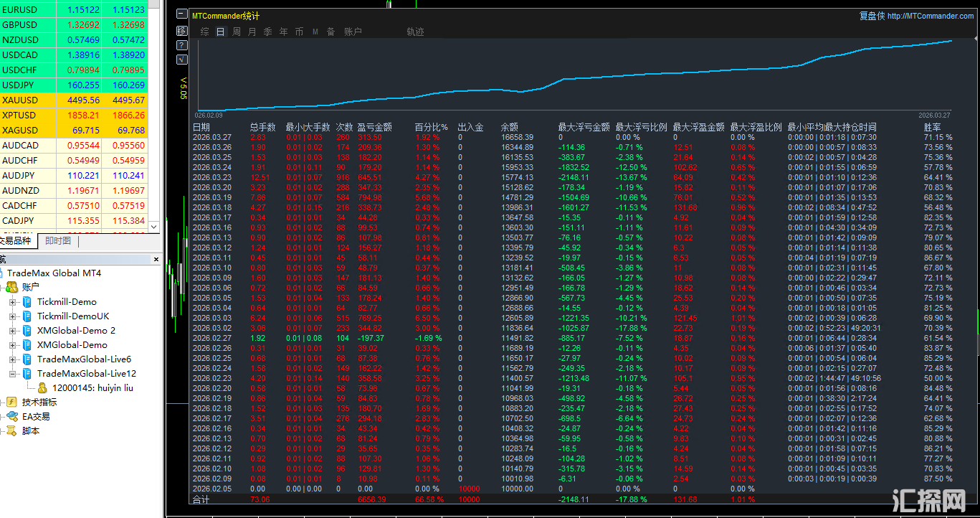Image resolution: width=980 pixels, height=518 pixels.
Task: Click the 脚本 scripts icon
Action: pos(11,431)
